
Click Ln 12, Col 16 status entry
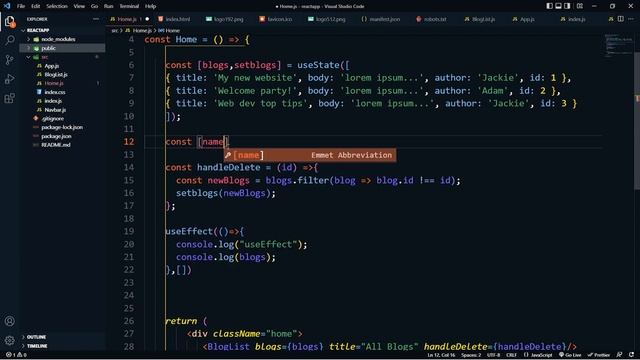click(441, 355)
